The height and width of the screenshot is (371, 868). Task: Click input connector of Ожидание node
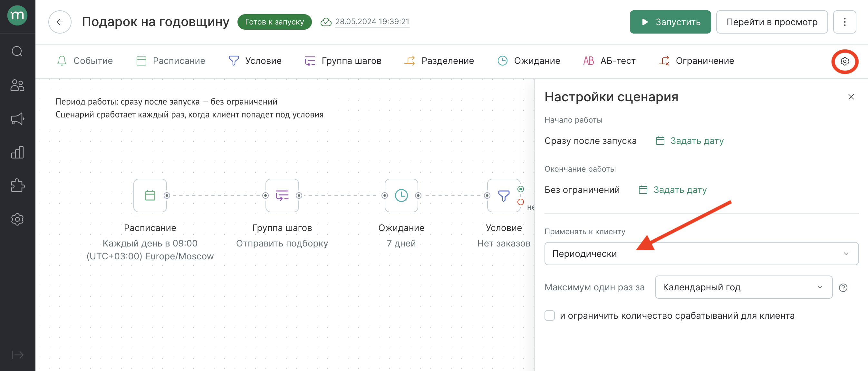point(384,196)
